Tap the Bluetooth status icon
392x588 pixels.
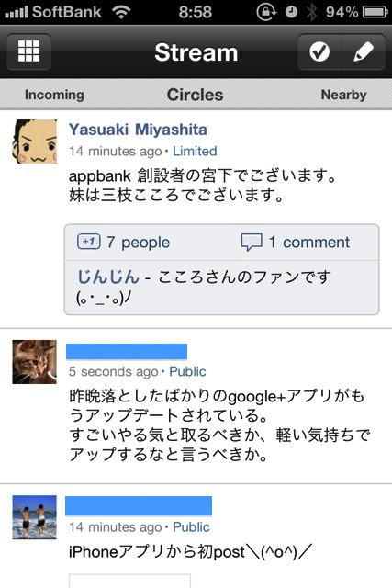coord(311,12)
